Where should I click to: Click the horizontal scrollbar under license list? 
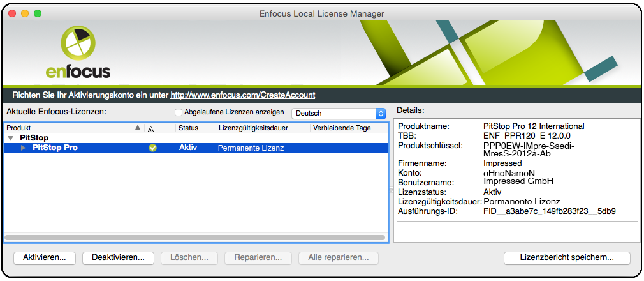(194, 238)
